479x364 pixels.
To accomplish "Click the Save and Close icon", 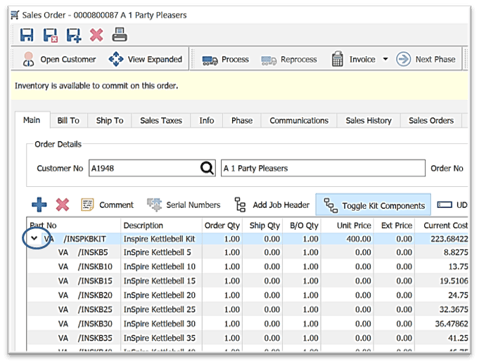I will point(50,35).
